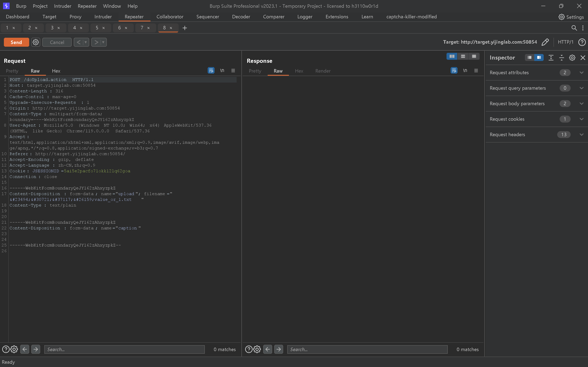Open the Extensions menu tab

pyautogui.click(x=337, y=17)
